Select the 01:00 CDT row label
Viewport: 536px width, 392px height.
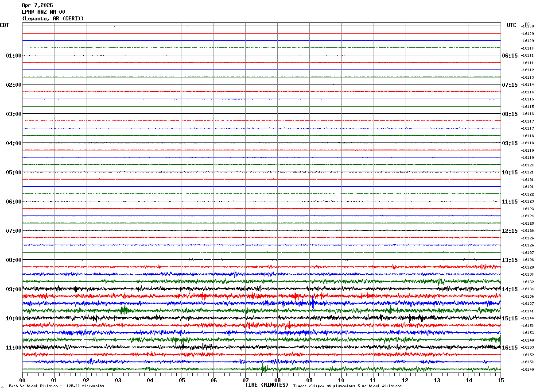13,56
